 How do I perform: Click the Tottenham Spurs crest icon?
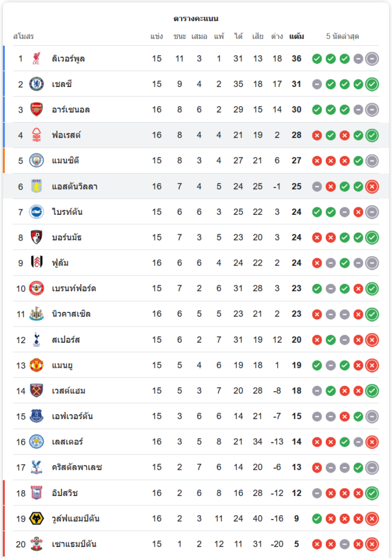click(x=36, y=339)
